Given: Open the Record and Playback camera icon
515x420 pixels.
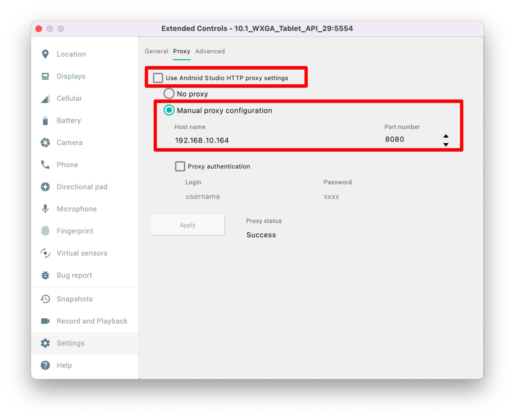Looking at the screenshot, I should pos(45,321).
